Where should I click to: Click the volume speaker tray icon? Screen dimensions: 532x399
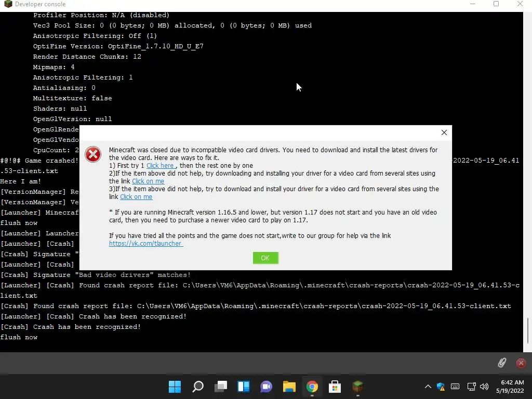(484, 387)
